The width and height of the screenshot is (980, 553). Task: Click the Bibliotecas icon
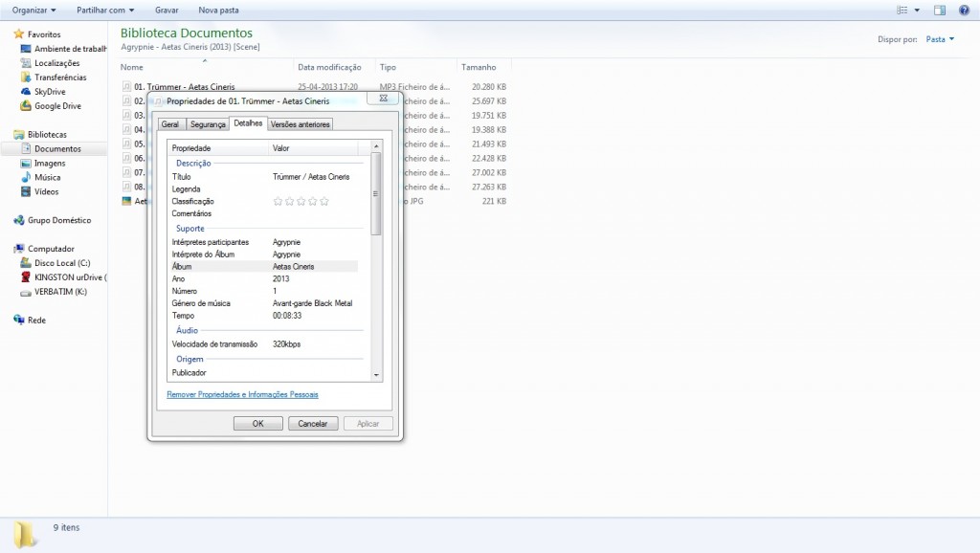tap(19, 134)
